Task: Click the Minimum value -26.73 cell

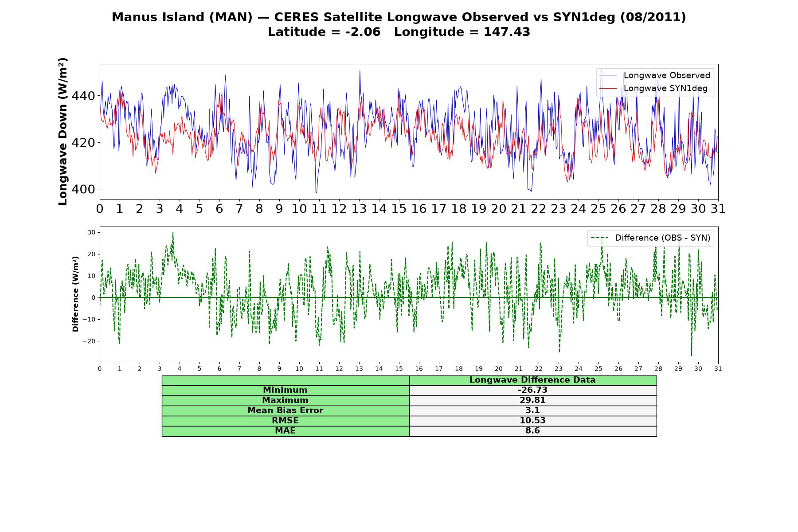Action: 532,390
